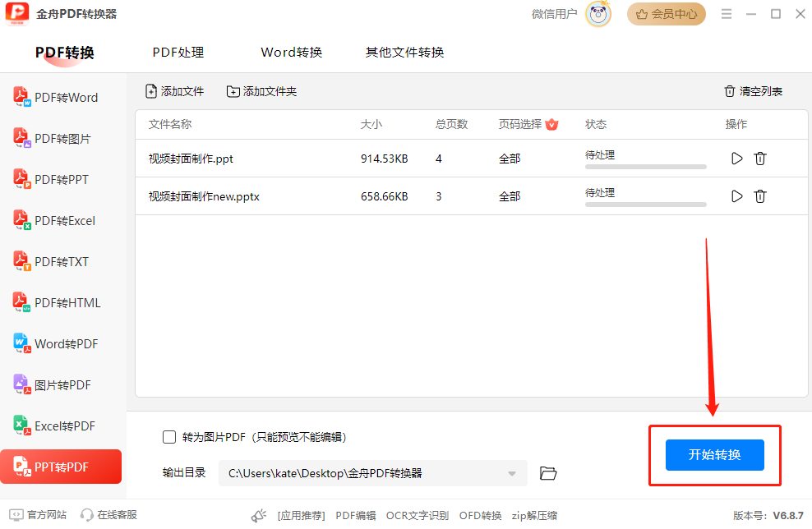This screenshot has height=529, width=812.
Task: Clear the list with 清空列表
Action: pyautogui.click(x=753, y=91)
